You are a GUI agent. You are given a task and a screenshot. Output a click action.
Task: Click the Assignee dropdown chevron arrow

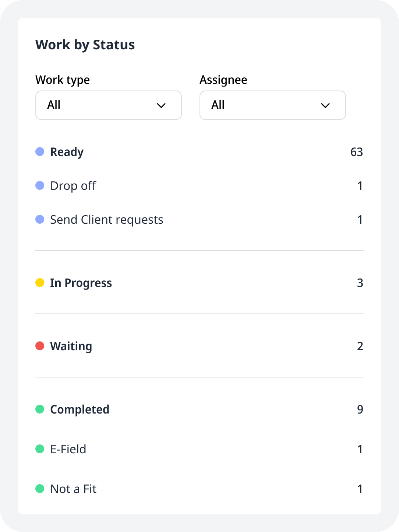pyautogui.click(x=325, y=106)
